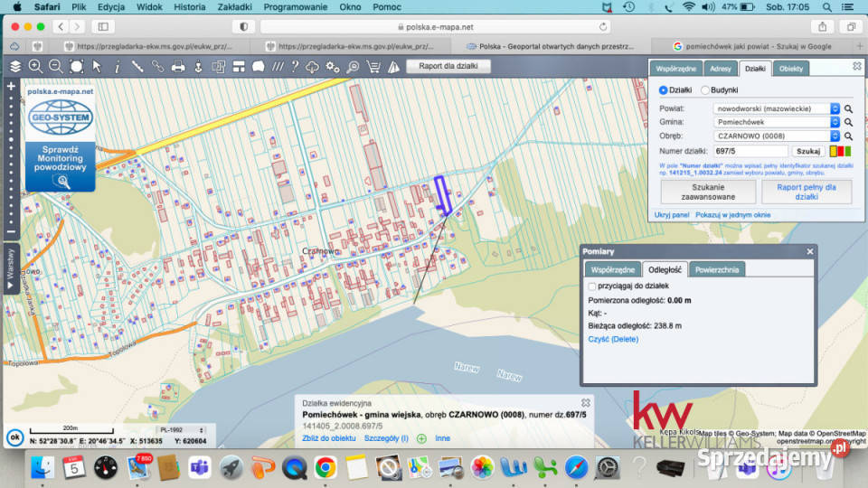Select the zoom in magnifier tool
Image resolution: width=868 pixels, height=488 pixels.
point(35,66)
